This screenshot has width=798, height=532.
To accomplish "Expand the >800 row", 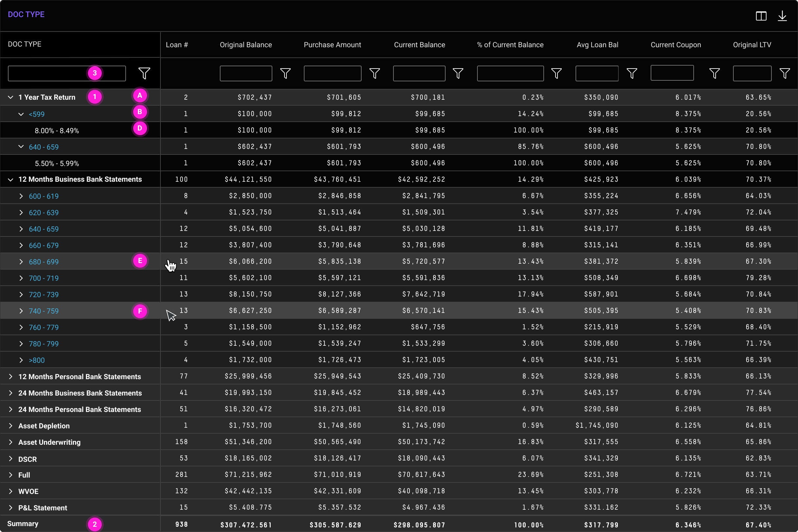I will 21,360.
